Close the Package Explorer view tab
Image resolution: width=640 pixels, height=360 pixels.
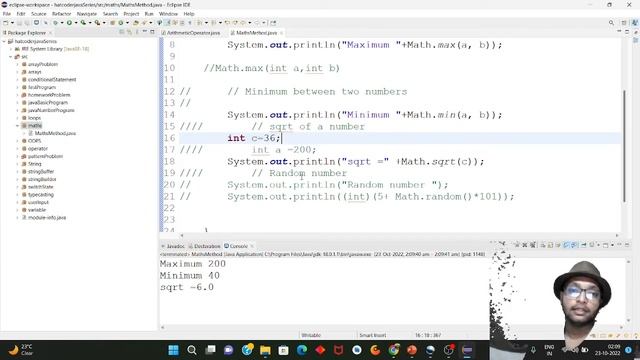click(50, 33)
